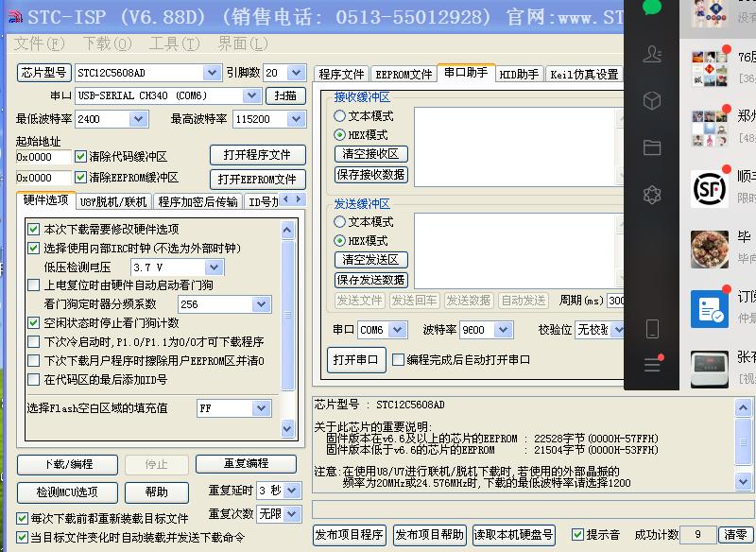Select 文本模式 in the receive buffer
756x552 pixels.
[340, 116]
